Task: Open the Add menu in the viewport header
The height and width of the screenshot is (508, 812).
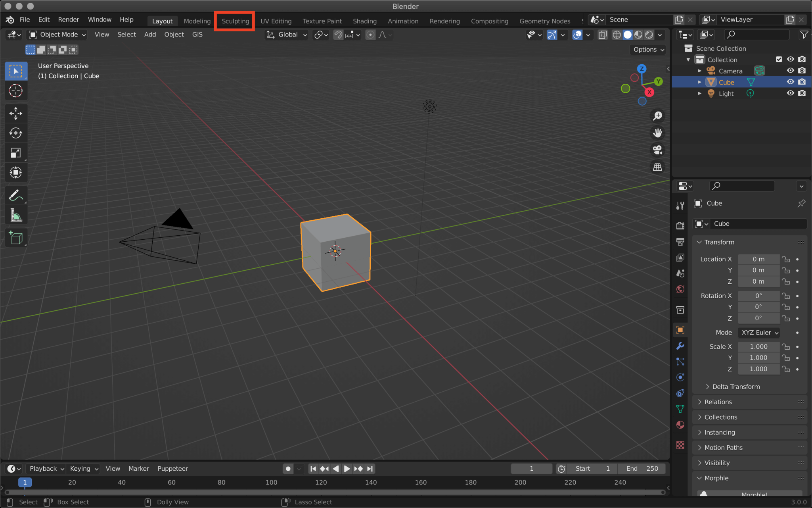Action: point(149,35)
